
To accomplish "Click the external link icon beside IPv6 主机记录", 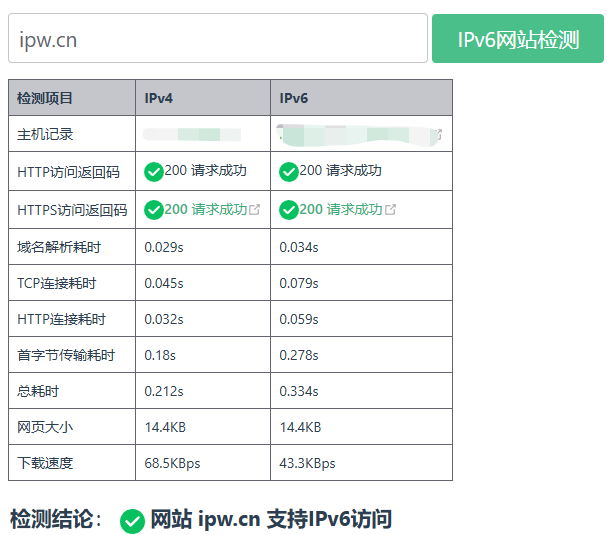I will [x=437, y=134].
